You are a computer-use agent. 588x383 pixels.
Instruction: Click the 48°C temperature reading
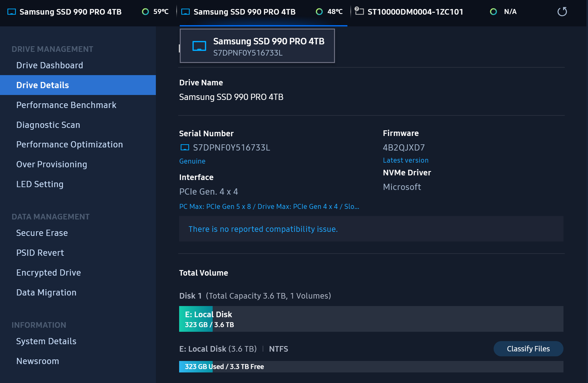click(335, 12)
